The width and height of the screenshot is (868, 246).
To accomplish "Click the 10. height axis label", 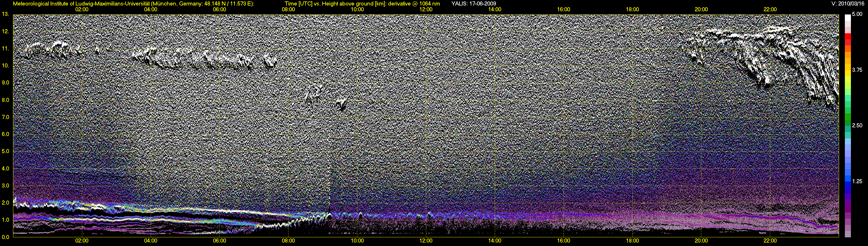I will (5, 65).
